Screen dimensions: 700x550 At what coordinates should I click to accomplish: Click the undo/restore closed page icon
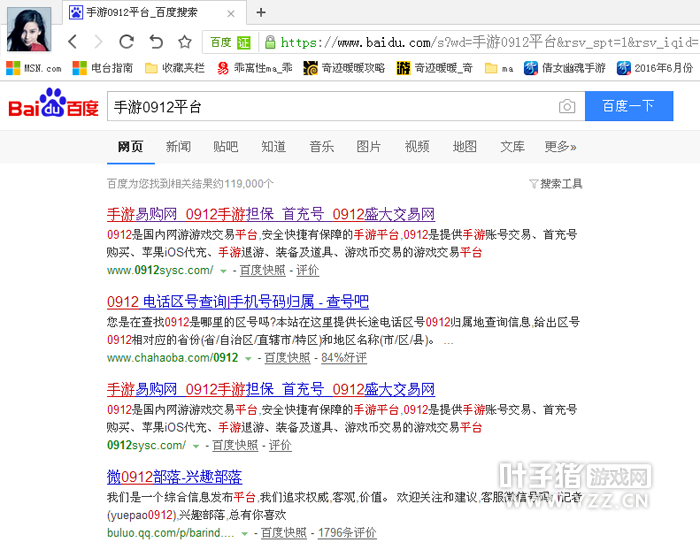(156, 42)
